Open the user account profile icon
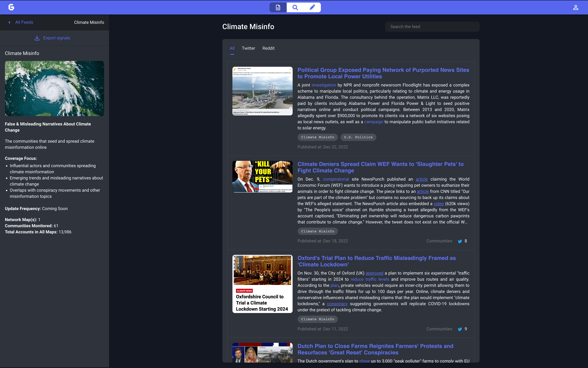588x368 pixels. pyautogui.click(x=576, y=7)
